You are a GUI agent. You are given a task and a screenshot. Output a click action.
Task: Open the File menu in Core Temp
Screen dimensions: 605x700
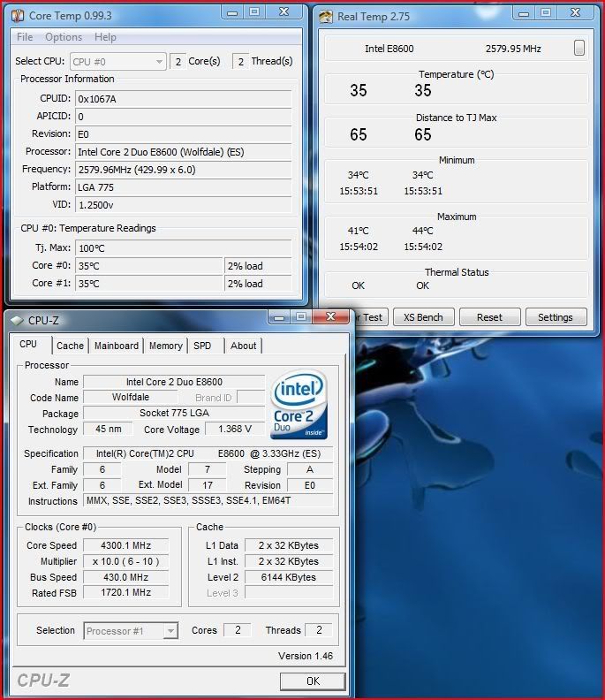(25, 37)
